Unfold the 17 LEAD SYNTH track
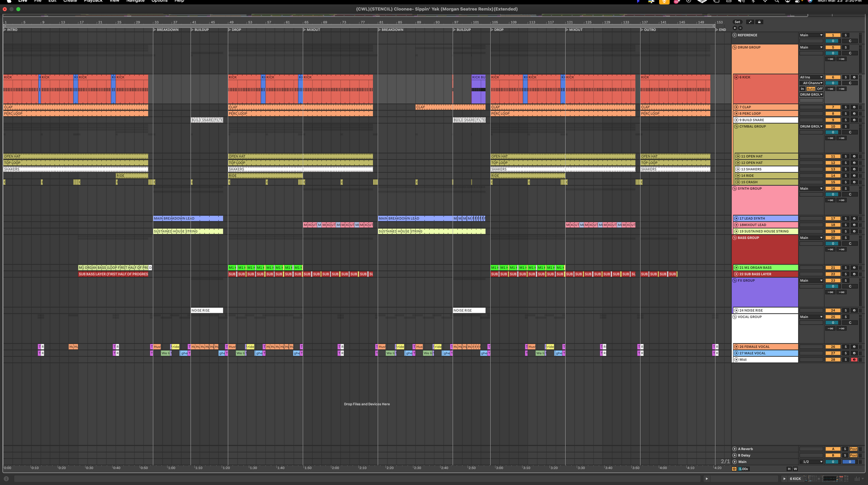The width and height of the screenshot is (868, 485). tap(736, 218)
